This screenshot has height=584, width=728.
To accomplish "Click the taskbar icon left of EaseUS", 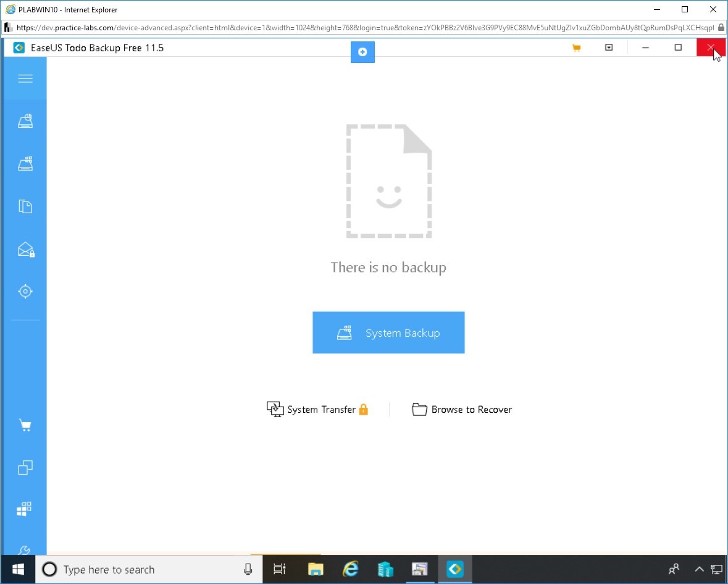I will coord(420,569).
